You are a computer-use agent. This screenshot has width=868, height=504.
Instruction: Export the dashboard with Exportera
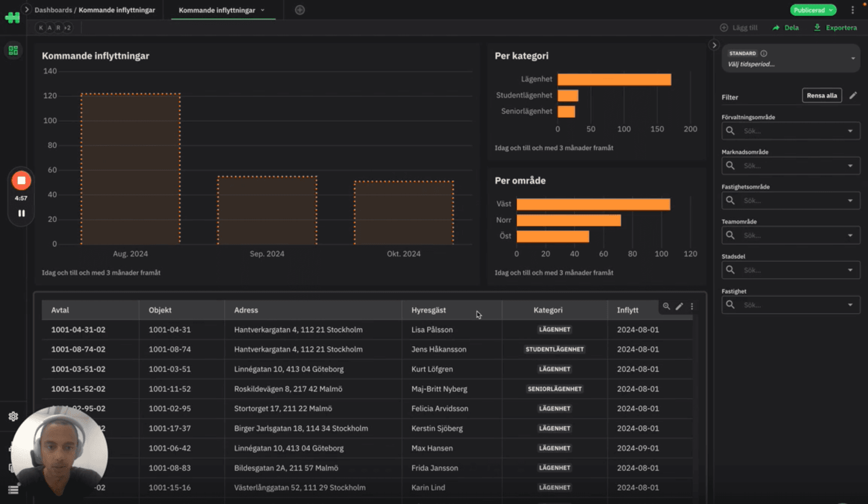(x=835, y=28)
